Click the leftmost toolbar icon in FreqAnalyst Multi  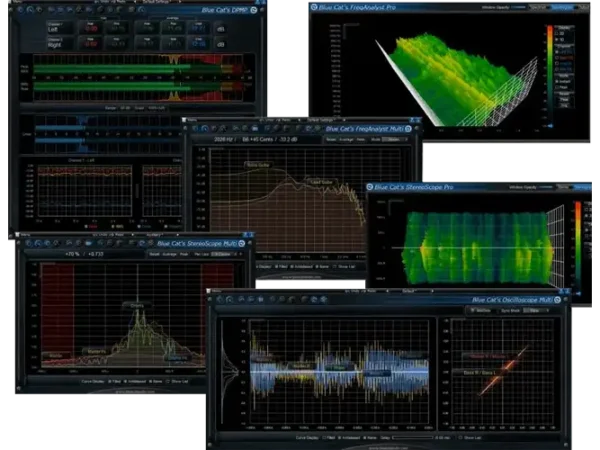coord(196,129)
